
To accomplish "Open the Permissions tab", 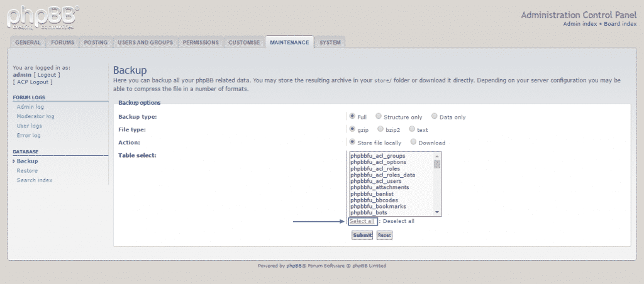I will pyautogui.click(x=201, y=43).
